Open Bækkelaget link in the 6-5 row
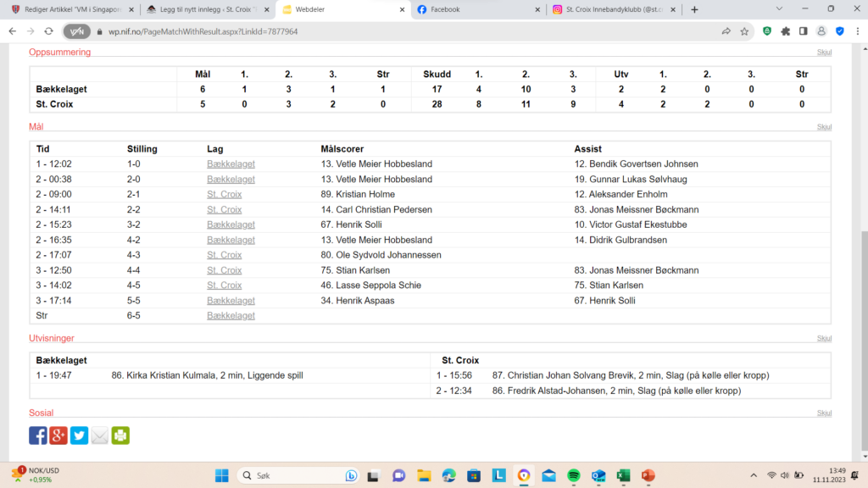 point(231,315)
